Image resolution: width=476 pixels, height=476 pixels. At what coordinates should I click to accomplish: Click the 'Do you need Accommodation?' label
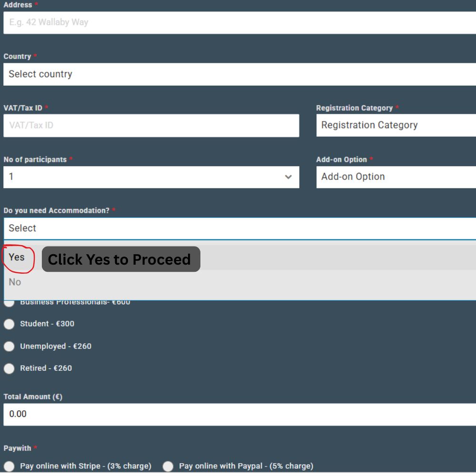coord(57,210)
